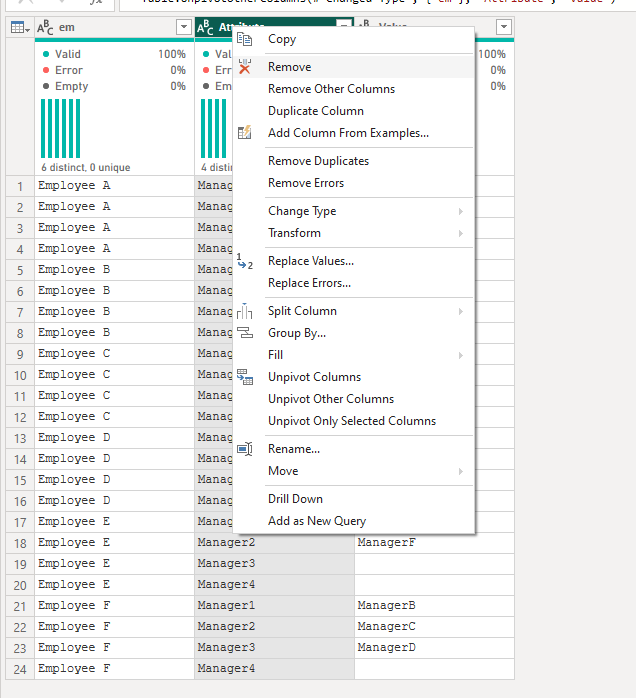
Task: Select Employee A cell in row 1
Action: pos(114,186)
